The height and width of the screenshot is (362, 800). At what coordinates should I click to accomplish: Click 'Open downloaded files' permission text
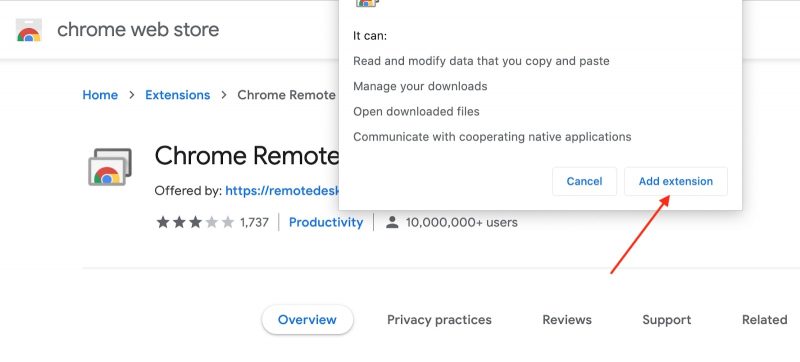coord(416,111)
